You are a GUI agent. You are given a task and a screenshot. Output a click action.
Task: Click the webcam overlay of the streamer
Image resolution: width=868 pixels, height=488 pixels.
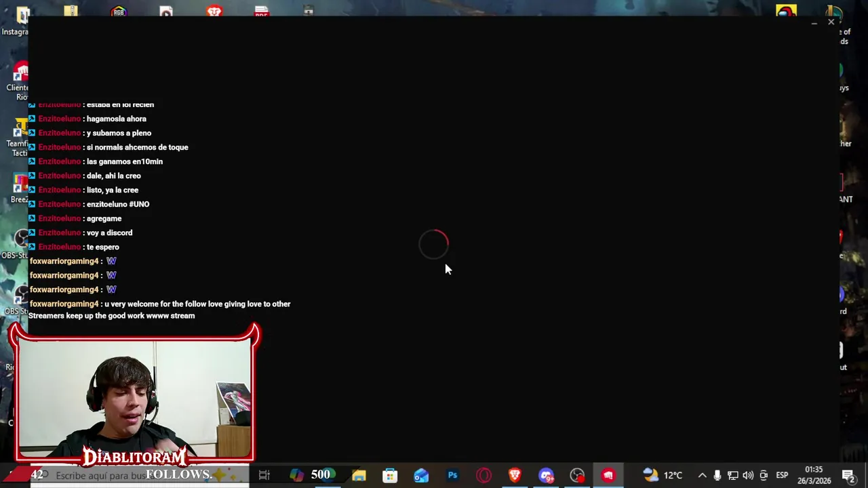[x=134, y=400]
